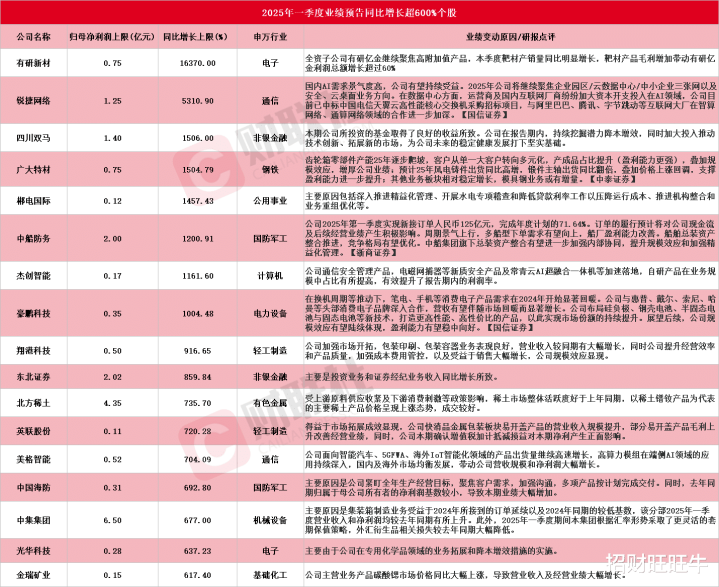Click the industry cell 计算机

pyautogui.click(x=270, y=276)
